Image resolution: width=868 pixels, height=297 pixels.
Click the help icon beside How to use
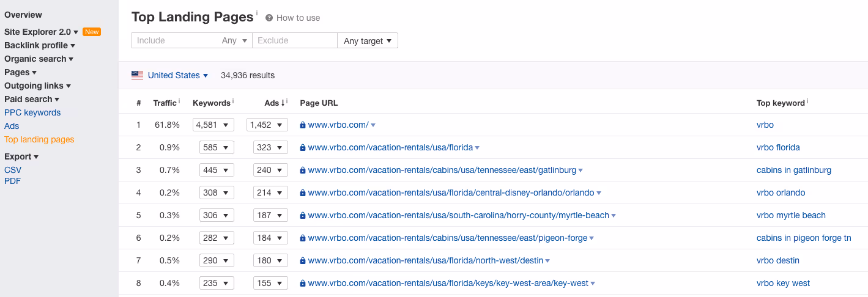[269, 18]
